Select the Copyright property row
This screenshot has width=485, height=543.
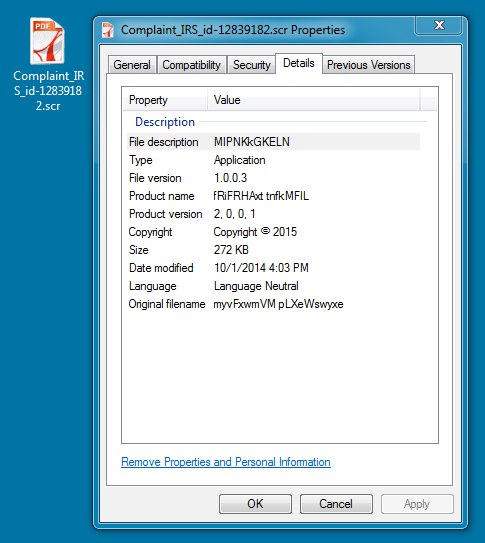(x=273, y=232)
